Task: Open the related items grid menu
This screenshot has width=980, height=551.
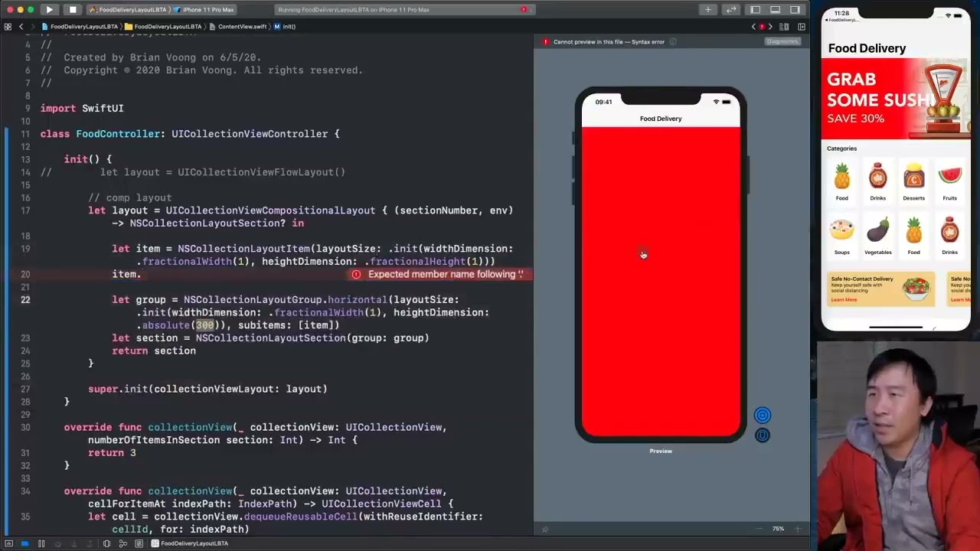Action: pos(8,27)
